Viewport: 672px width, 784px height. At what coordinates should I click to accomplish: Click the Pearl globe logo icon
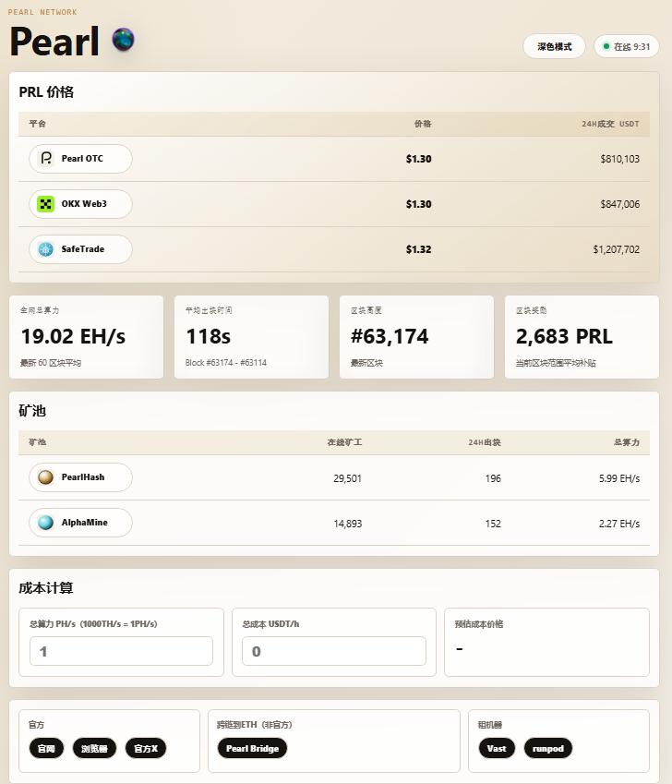123,40
